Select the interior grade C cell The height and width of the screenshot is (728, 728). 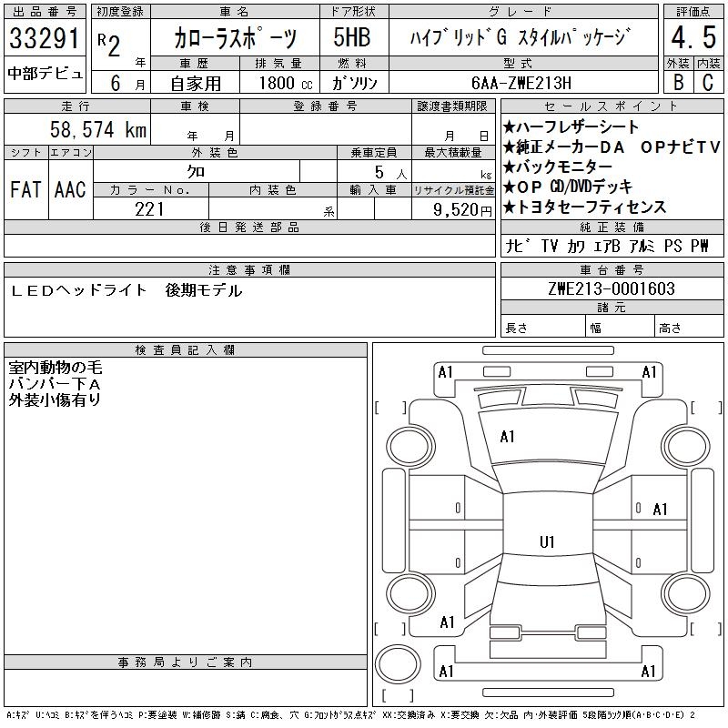[x=707, y=81]
